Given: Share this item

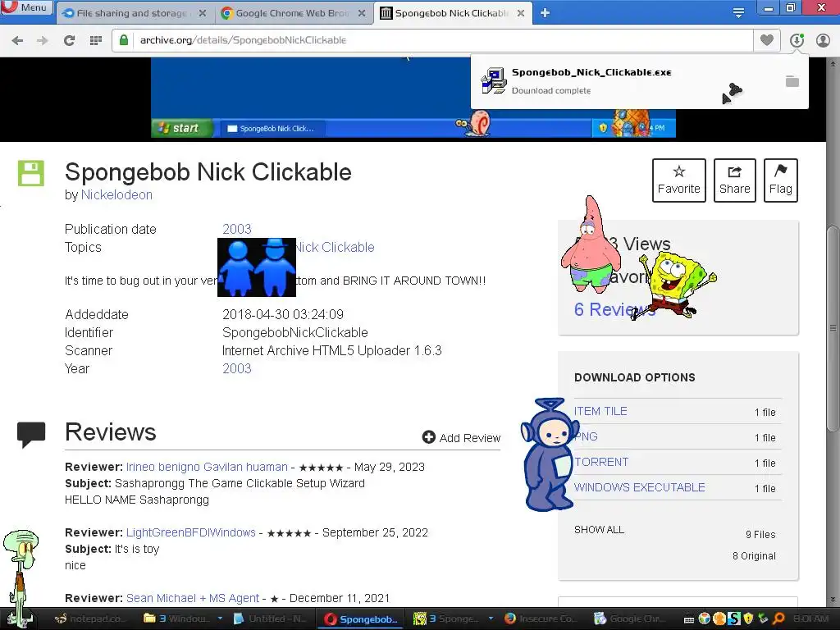Looking at the screenshot, I should click(734, 180).
